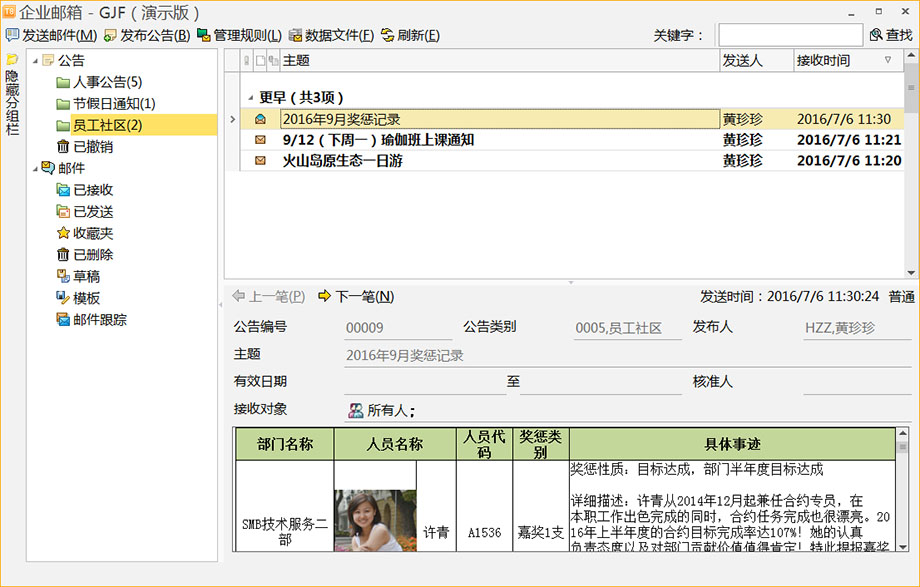
Task: Click the 关键字 keyword search input field
Action: (x=789, y=35)
